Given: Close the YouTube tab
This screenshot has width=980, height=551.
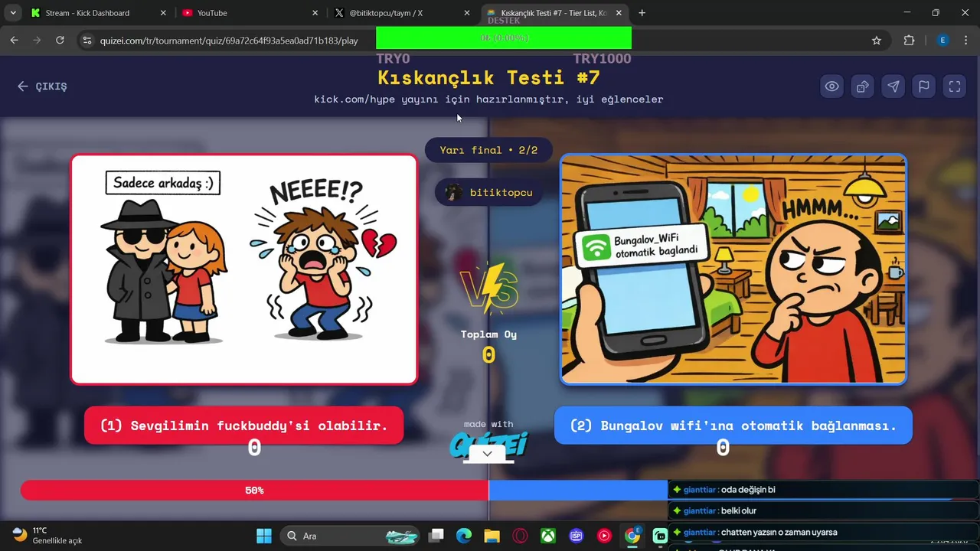Looking at the screenshot, I should [315, 13].
